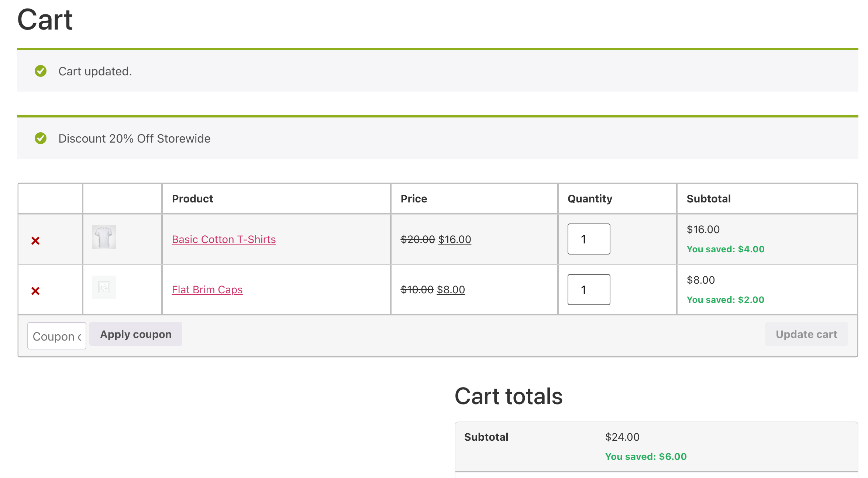The height and width of the screenshot is (478, 868).
Task: Click the $8.00 discounted caps price
Action: click(451, 290)
